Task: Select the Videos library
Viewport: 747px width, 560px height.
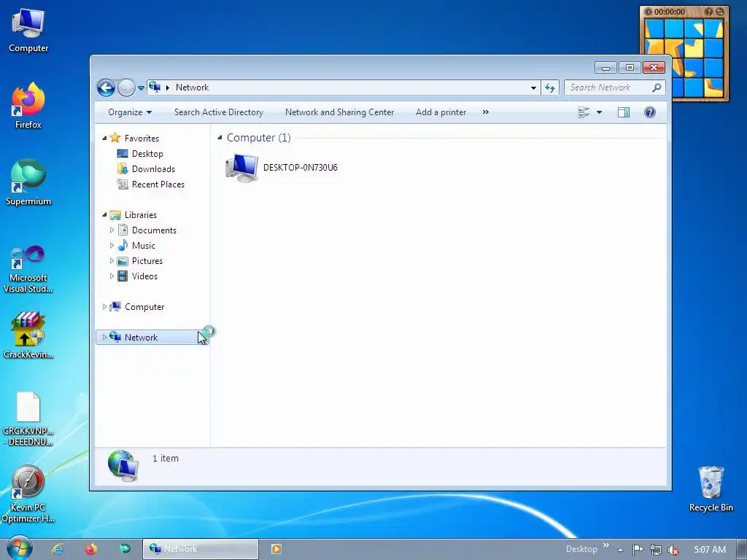Action: click(x=144, y=276)
